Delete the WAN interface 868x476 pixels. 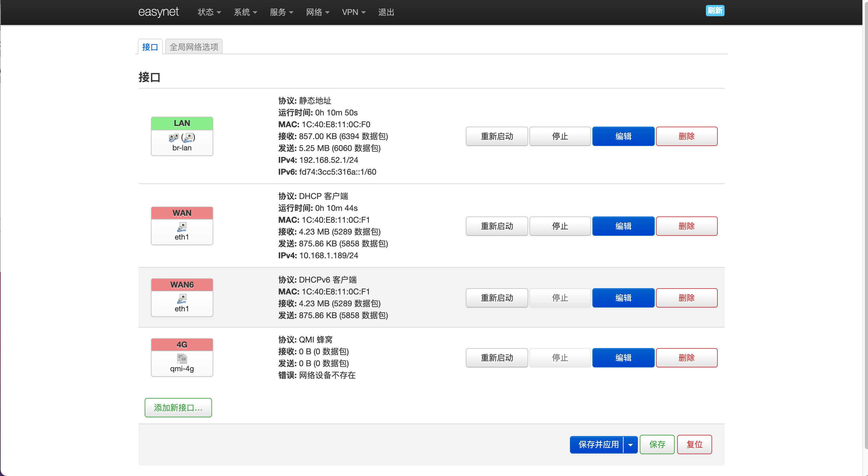point(687,226)
